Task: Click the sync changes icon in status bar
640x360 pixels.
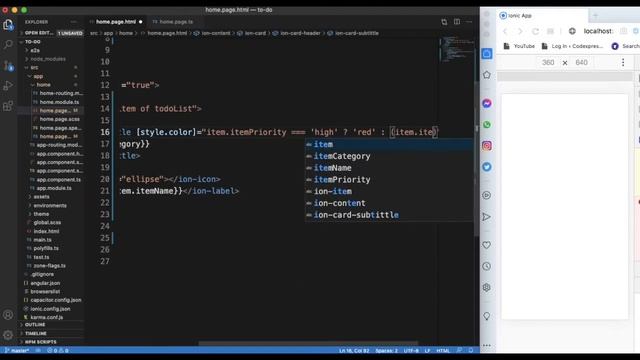Action: 38,351
